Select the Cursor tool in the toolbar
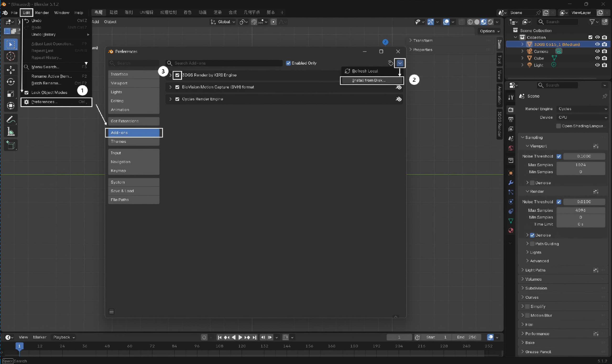The width and height of the screenshot is (612, 364). pos(11,56)
